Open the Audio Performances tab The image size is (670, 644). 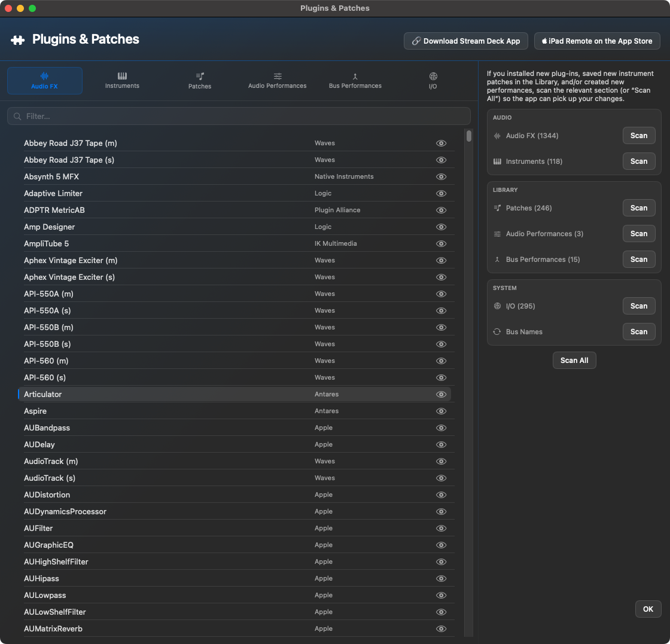coord(278,81)
